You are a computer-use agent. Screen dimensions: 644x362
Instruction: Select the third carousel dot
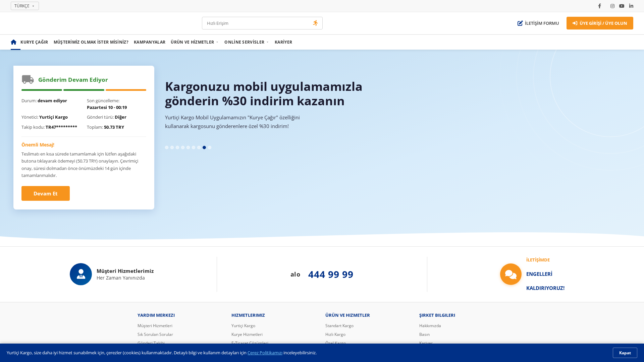(x=177, y=147)
